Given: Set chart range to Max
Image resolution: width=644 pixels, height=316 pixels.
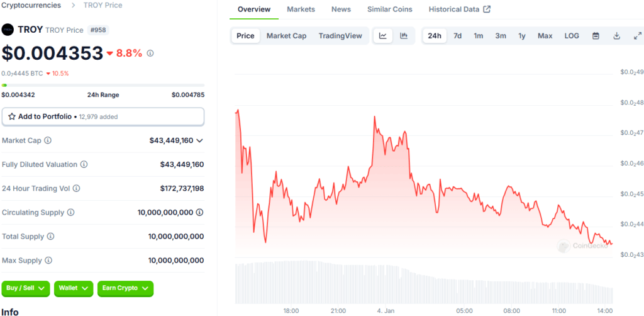Looking at the screenshot, I should 545,36.
